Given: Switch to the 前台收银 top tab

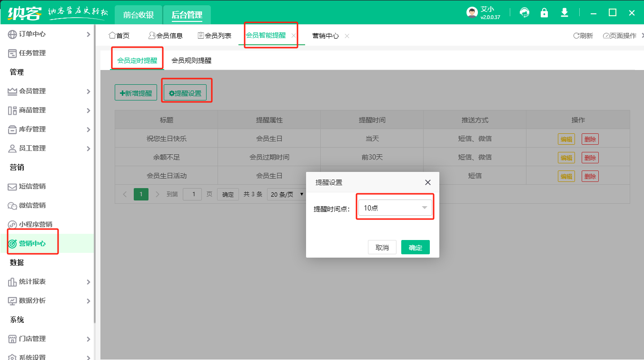Looking at the screenshot, I should tap(138, 15).
